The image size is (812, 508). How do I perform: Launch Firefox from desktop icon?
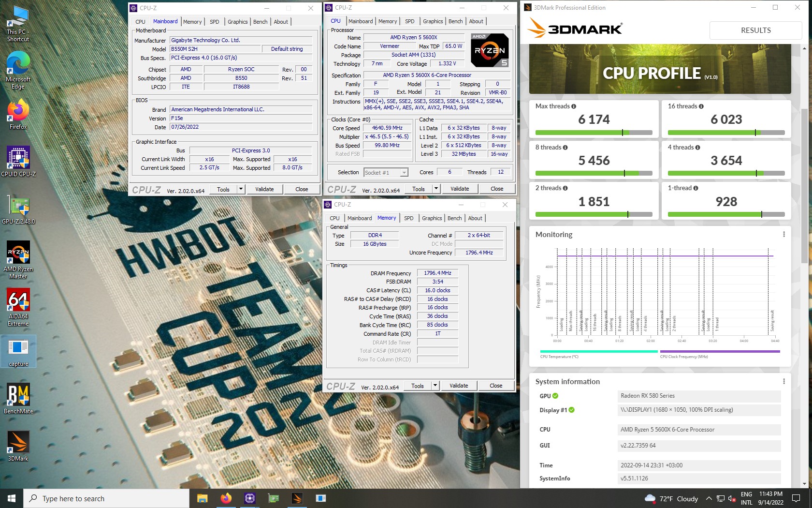tap(18, 115)
